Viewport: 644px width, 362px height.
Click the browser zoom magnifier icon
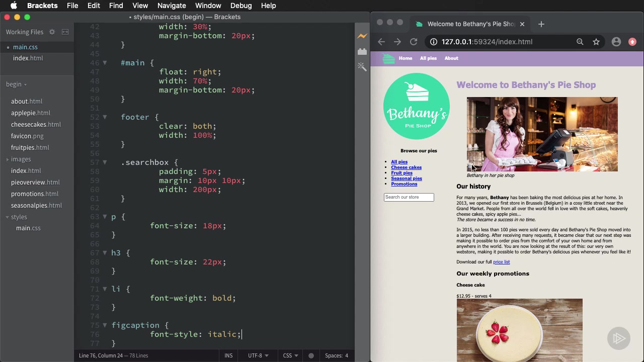(x=580, y=42)
